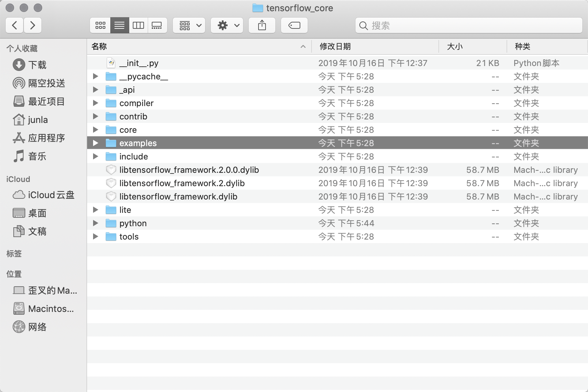The image size is (588, 392).
Task: Expand the __pycache__ folder triangle
Action: click(x=95, y=76)
